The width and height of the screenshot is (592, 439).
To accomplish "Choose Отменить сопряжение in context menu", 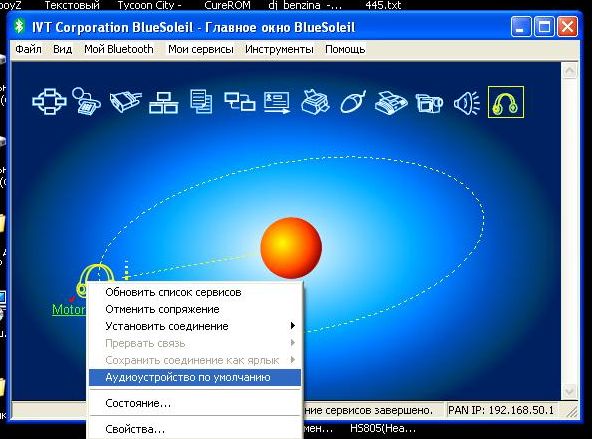I will pos(195,309).
